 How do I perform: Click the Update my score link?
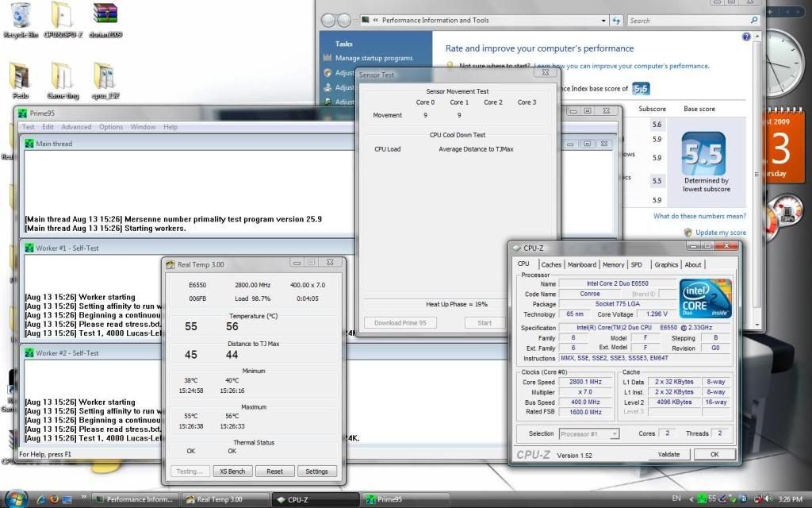point(720,233)
